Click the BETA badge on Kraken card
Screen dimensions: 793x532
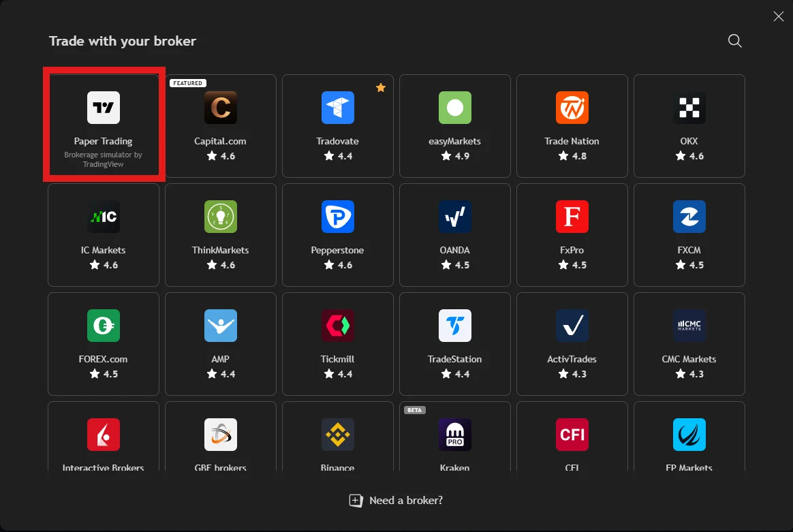(415, 410)
